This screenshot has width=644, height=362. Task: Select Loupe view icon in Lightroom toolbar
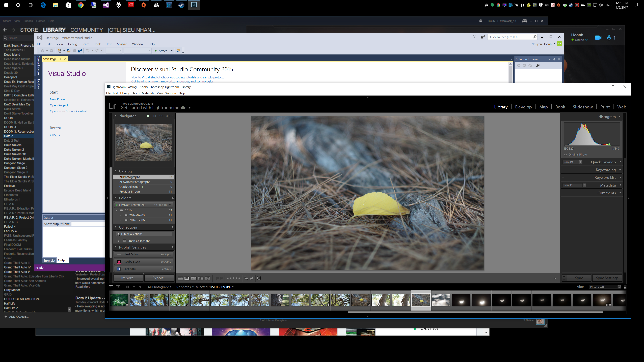coord(187,278)
